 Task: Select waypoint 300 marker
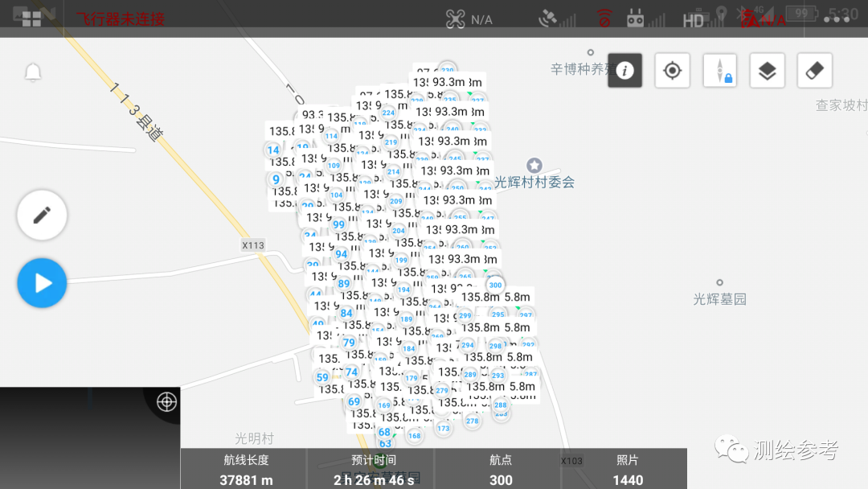pyautogui.click(x=495, y=286)
